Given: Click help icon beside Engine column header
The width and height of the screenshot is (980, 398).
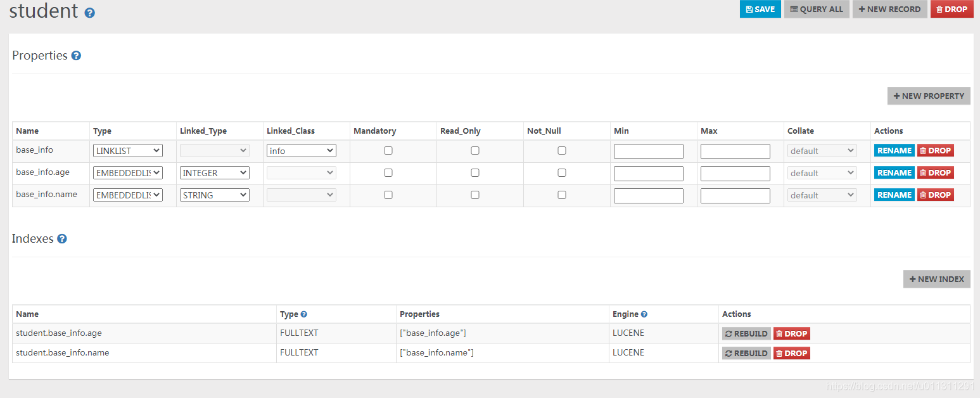Looking at the screenshot, I should point(644,314).
